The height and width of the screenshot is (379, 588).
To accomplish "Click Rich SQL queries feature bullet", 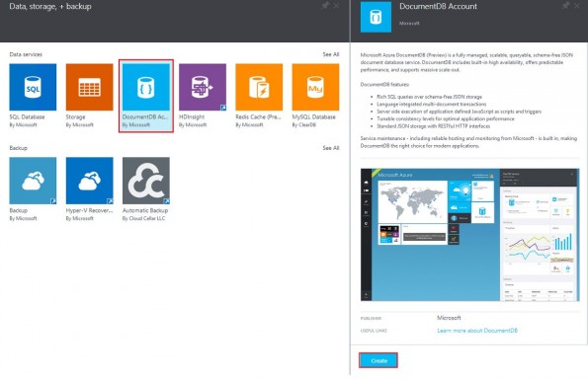I will 429,97.
